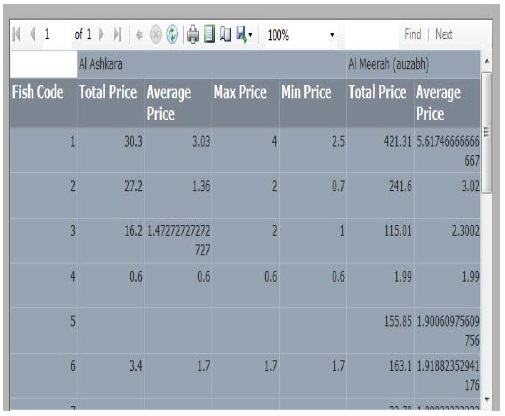505x416 pixels.
Task: Select average price 1.91882352941176
Action: (x=447, y=375)
